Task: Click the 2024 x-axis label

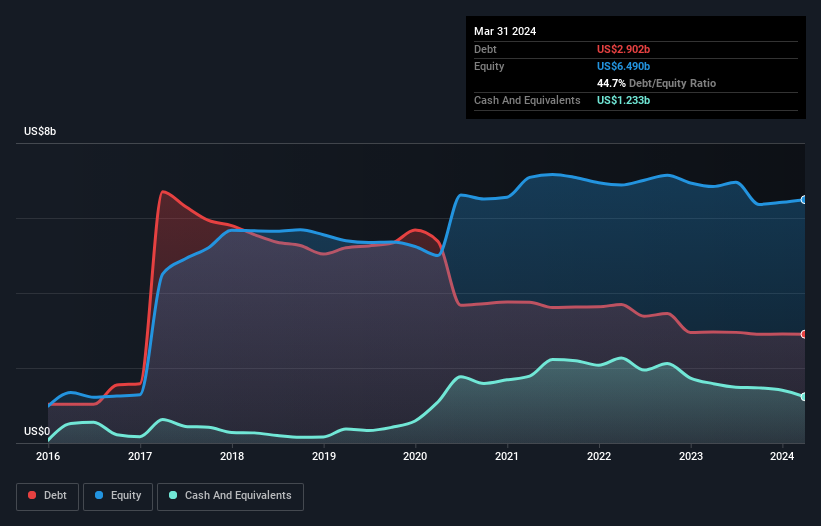Action: (x=782, y=456)
